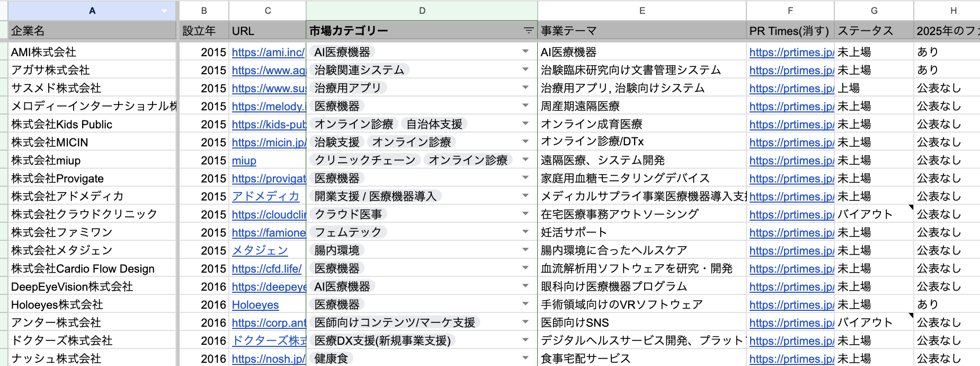Select column D header
This screenshot has height=366, width=980.
coord(422,11)
